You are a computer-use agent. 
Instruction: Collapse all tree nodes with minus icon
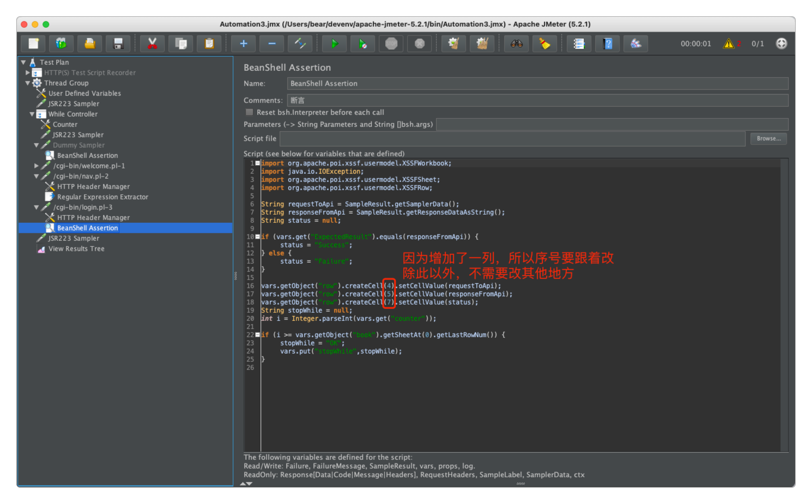(272, 44)
